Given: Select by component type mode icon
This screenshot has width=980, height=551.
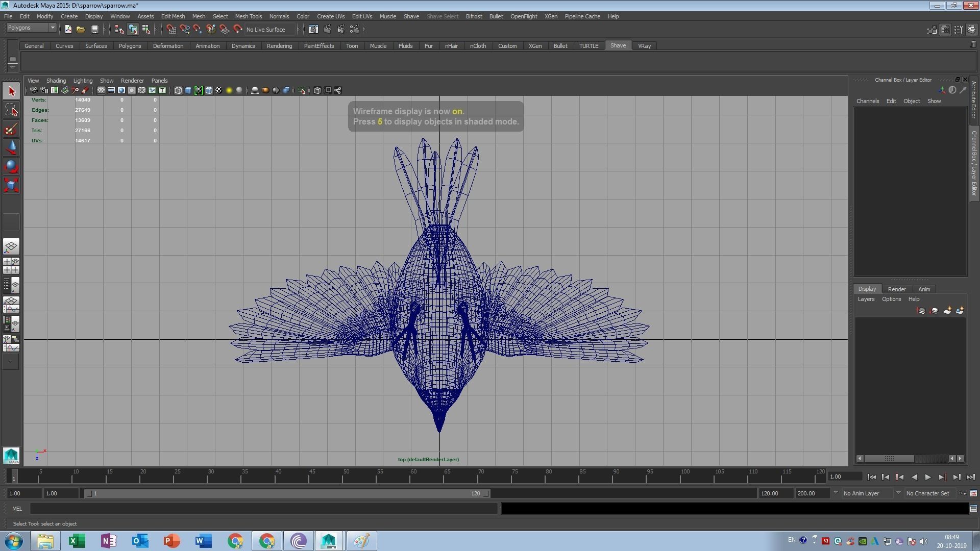Looking at the screenshot, I should 146,30.
